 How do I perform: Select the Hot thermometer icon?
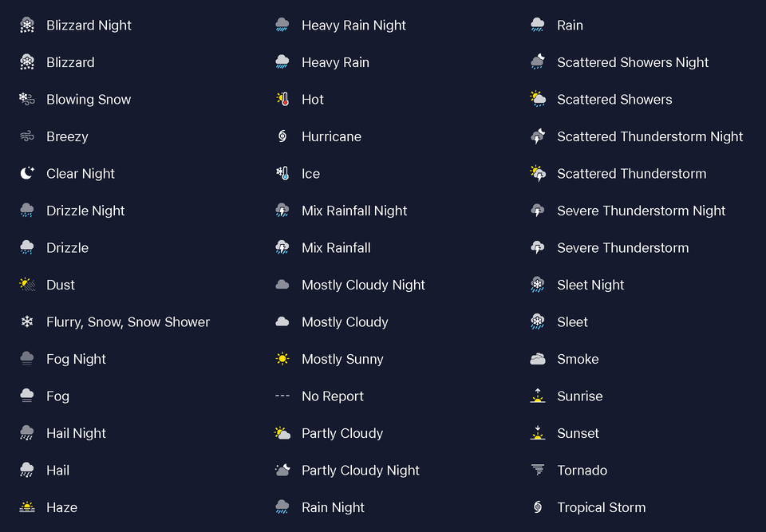pos(282,99)
